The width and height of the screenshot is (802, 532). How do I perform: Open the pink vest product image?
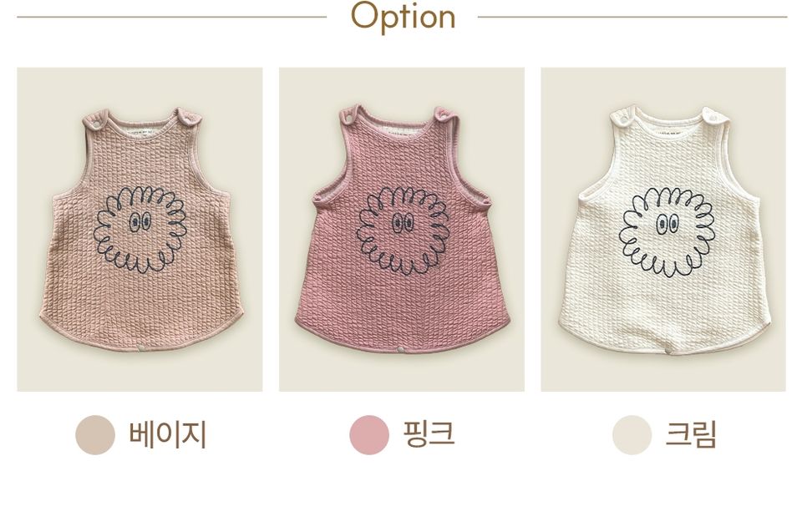coord(402,229)
